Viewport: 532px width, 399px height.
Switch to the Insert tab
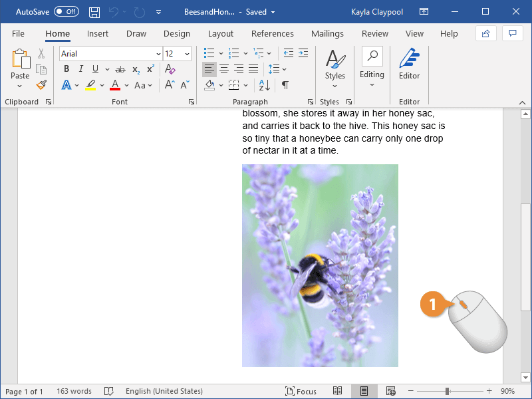[x=98, y=33]
